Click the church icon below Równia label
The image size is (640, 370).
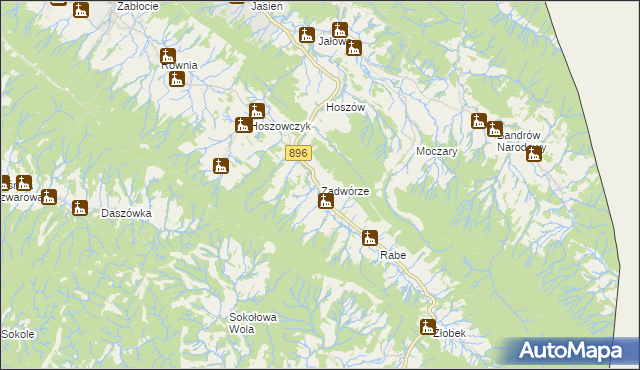(x=177, y=79)
